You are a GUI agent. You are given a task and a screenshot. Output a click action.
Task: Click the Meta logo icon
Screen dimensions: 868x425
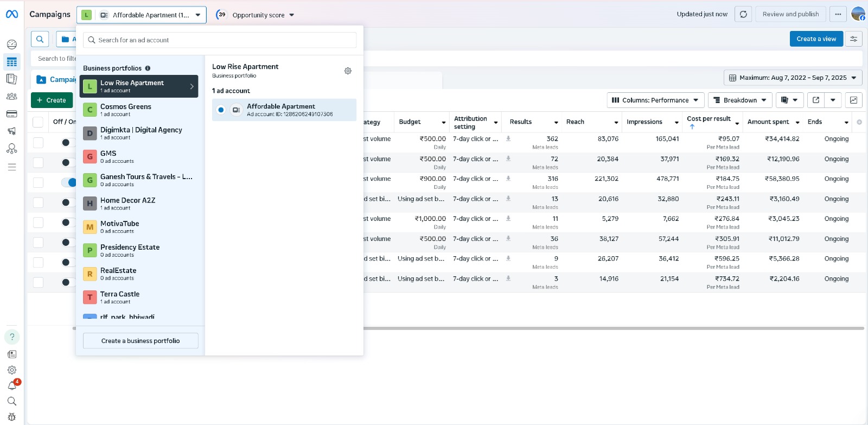tap(12, 14)
